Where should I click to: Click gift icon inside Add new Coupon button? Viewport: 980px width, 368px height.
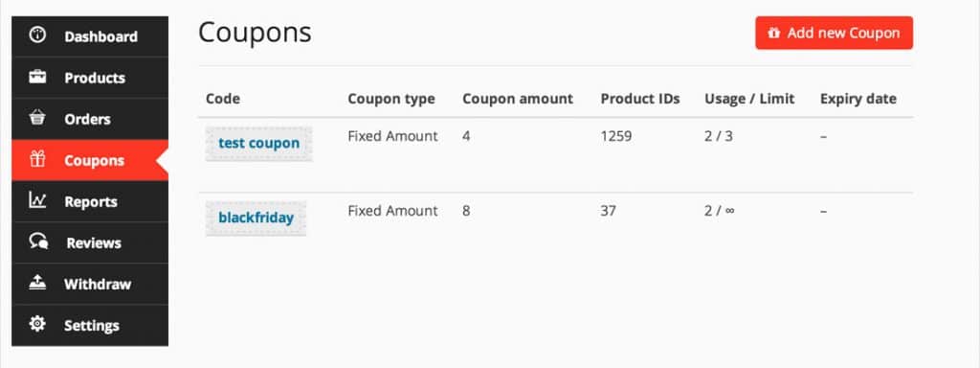pos(773,34)
